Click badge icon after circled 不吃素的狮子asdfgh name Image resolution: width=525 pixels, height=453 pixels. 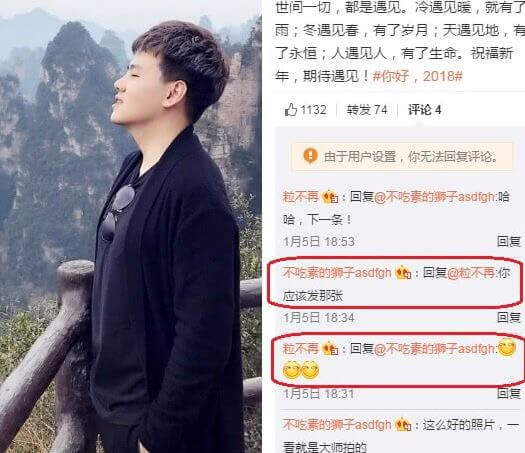403,273
